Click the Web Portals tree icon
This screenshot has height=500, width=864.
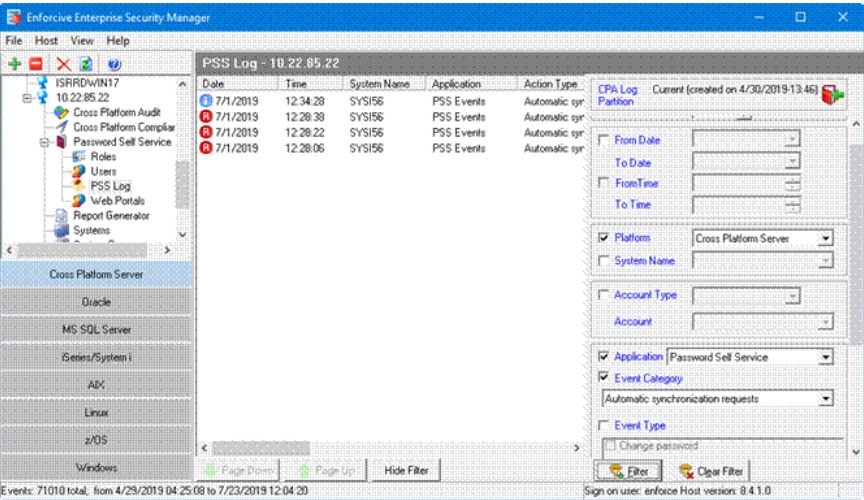pyautogui.click(x=79, y=201)
